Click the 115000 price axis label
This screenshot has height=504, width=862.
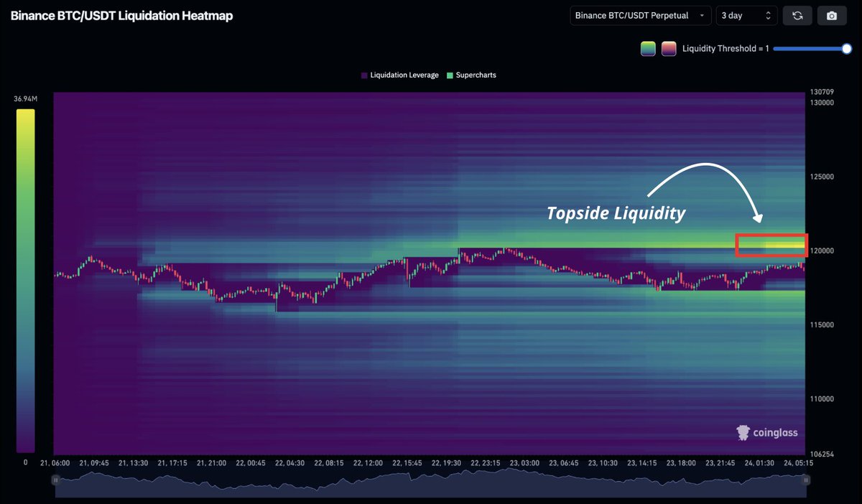click(822, 325)
